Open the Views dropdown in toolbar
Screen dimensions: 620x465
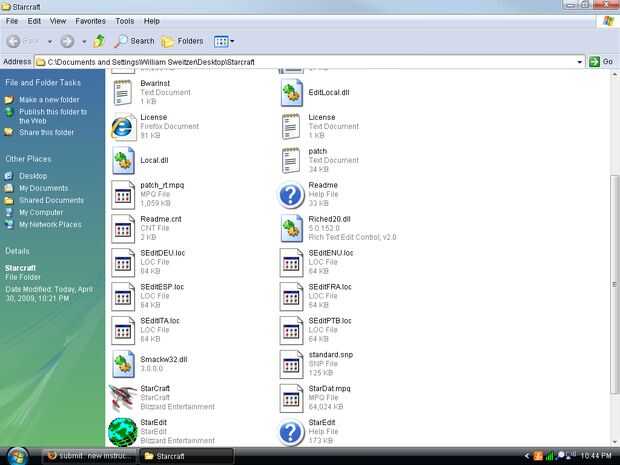point(223,41)
